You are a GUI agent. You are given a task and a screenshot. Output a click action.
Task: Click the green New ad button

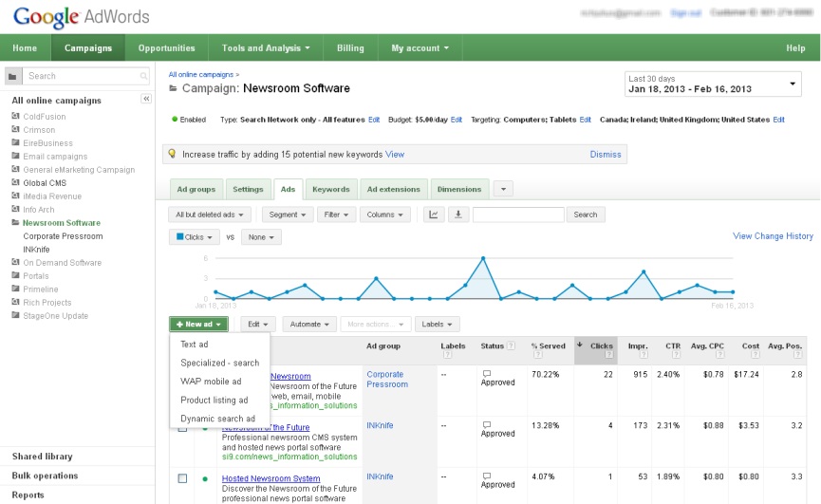[198, 325]
